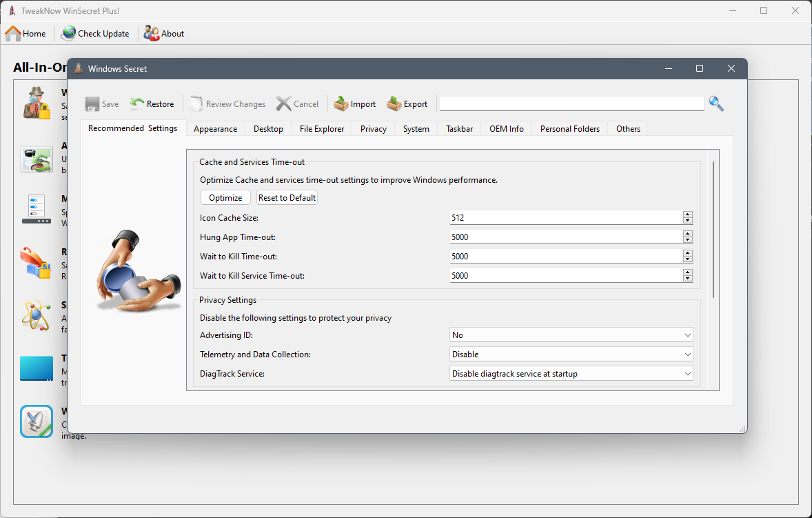812x518 pixels.
Task: Click the Save disk icon
Action: [x=92, y=104]
